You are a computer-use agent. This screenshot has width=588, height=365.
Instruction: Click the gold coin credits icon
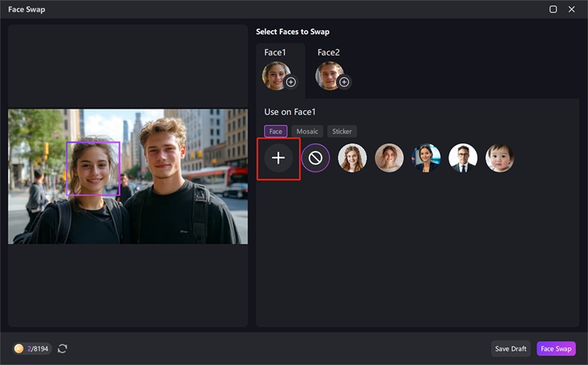tap(18, 349)
